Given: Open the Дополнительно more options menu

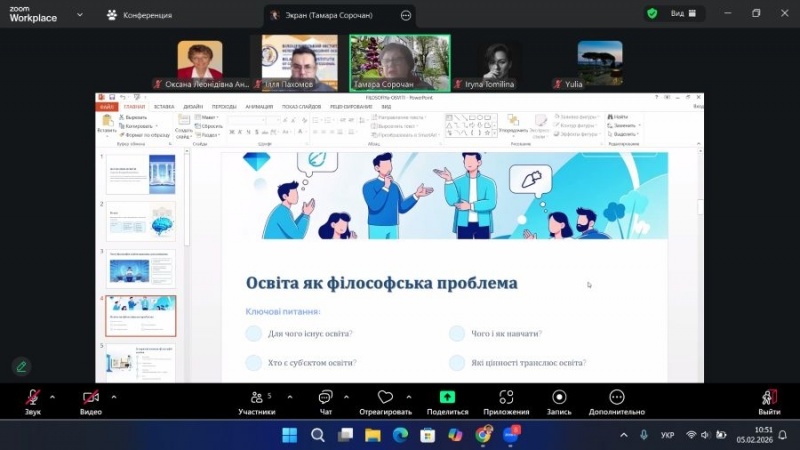Looking at the screenshot, I should pos(617,398).
